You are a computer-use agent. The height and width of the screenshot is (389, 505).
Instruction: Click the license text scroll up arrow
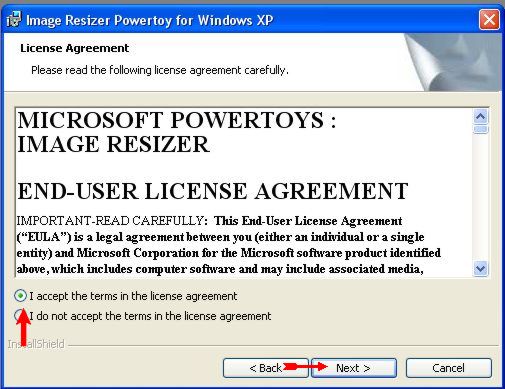(x=480, y=117)
